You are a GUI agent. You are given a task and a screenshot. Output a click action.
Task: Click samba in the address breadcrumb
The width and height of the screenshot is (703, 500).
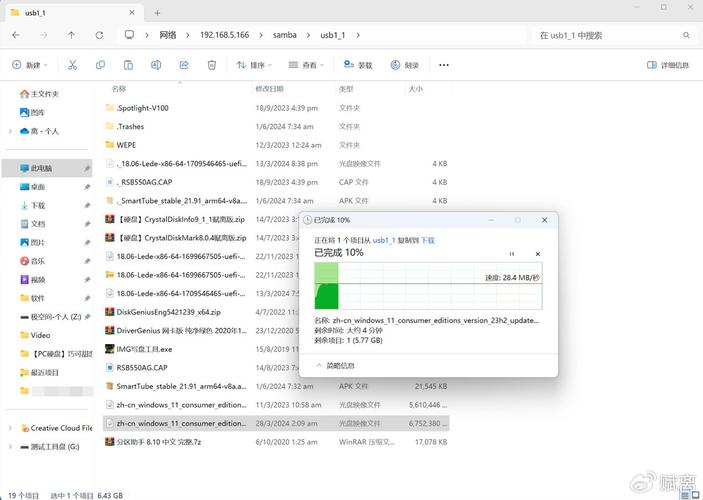coord(285,35)
